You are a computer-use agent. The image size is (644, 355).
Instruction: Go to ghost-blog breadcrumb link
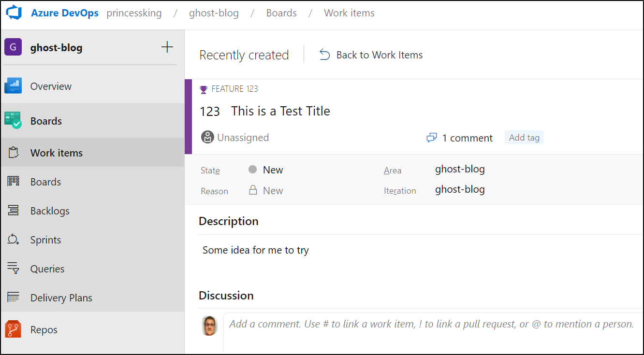(214, 13)
